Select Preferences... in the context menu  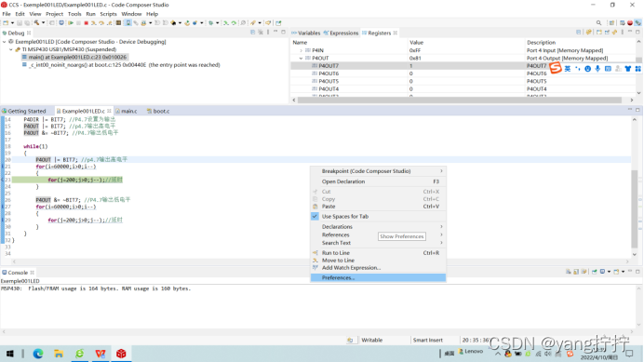pos(378,278)
